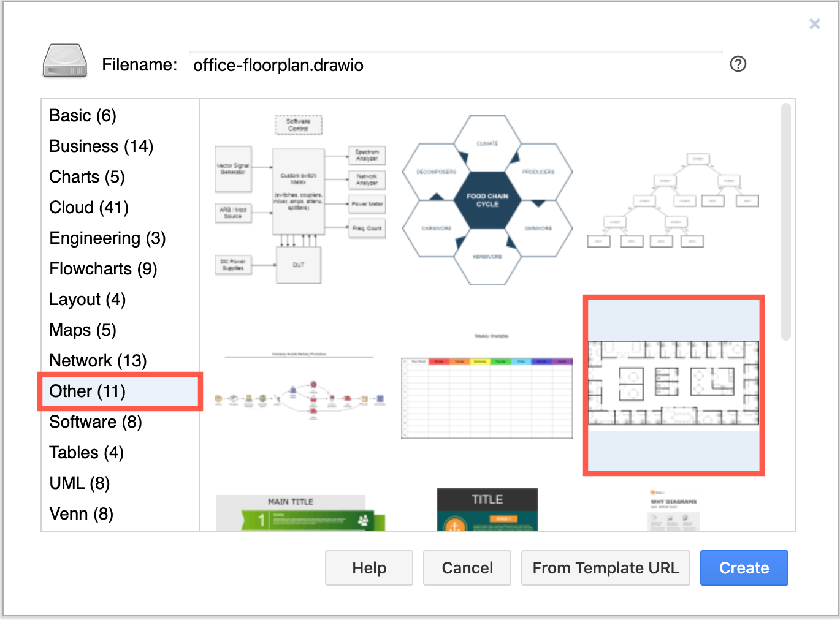
Task: Select the highlighted office floorplan template
Action: pos(673,385)
